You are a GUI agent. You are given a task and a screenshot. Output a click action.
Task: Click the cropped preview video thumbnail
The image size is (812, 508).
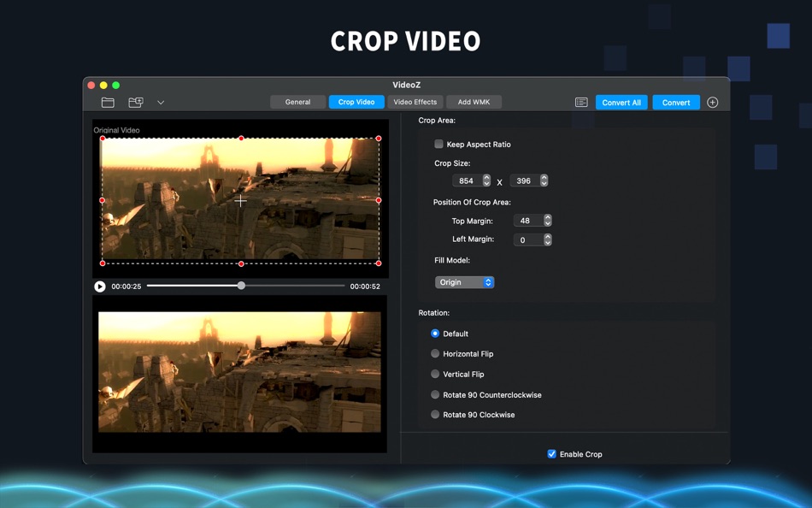click(x=240, y=372)
